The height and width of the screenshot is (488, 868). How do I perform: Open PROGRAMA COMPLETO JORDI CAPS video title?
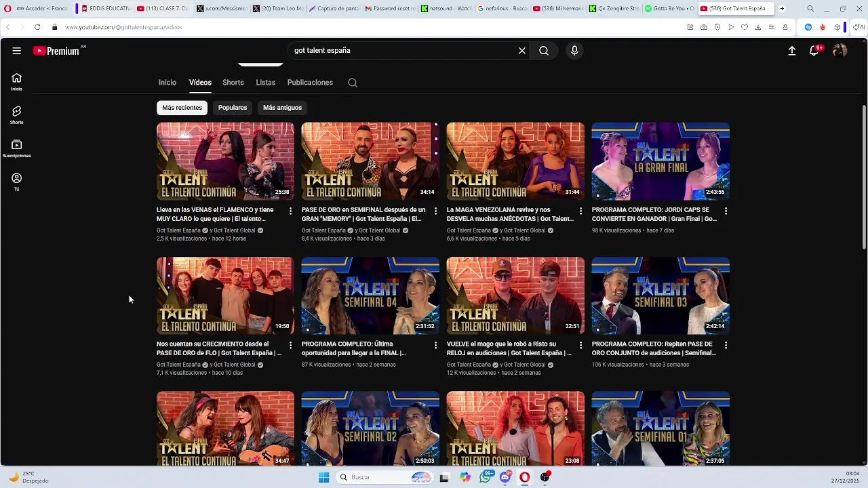pyautogui.click(x=654, y=214)
